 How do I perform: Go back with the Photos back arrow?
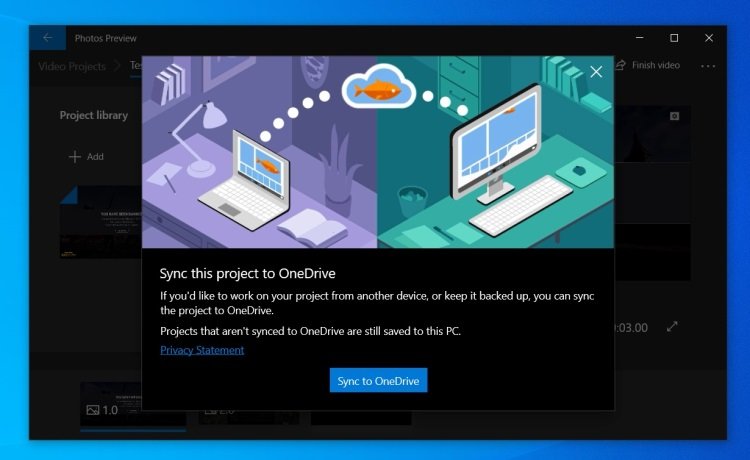tap(47, 38)
